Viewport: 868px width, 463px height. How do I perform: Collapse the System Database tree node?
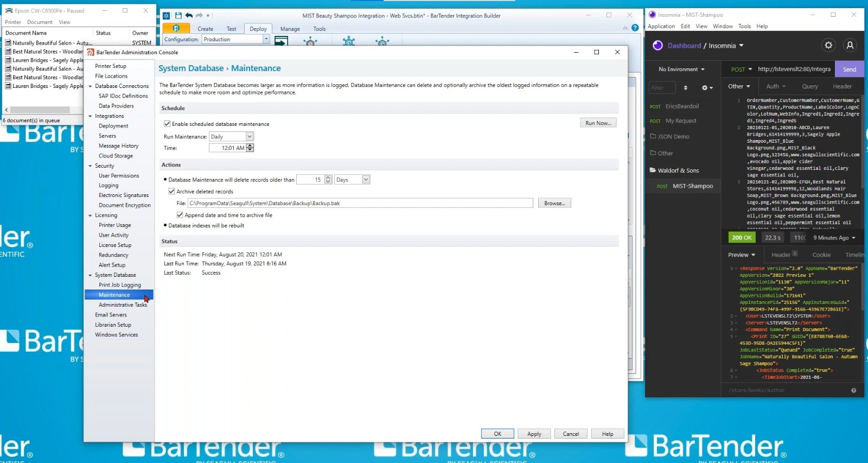[x=91, y=275]
